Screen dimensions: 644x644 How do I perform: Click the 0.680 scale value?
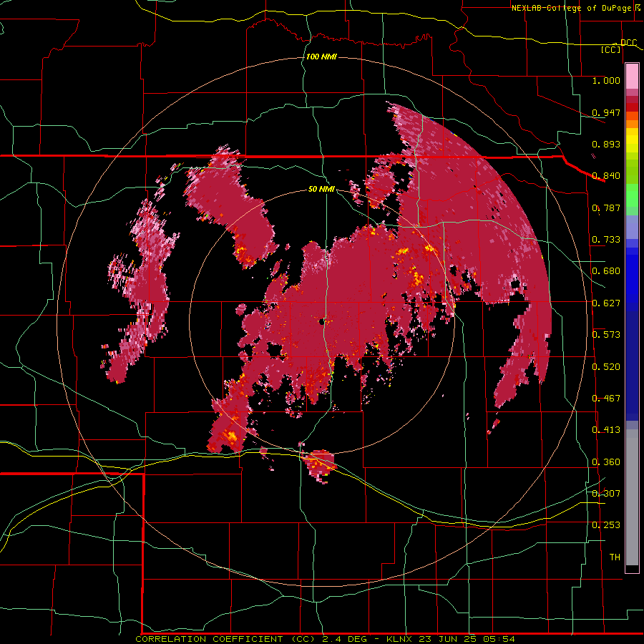point(606,271)
